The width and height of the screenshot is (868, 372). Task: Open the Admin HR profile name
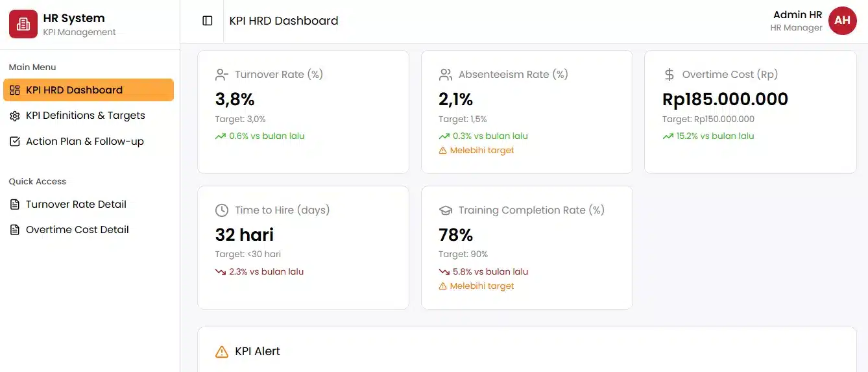(797, 15)
